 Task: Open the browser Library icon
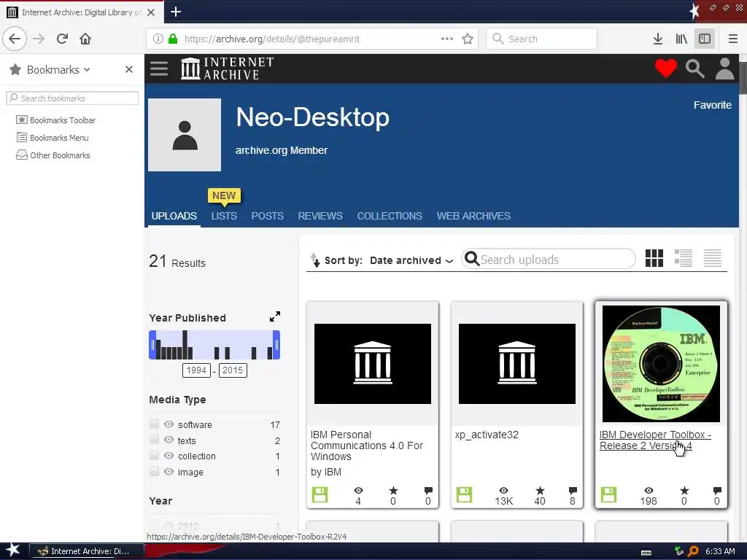(x=681, y=39)
